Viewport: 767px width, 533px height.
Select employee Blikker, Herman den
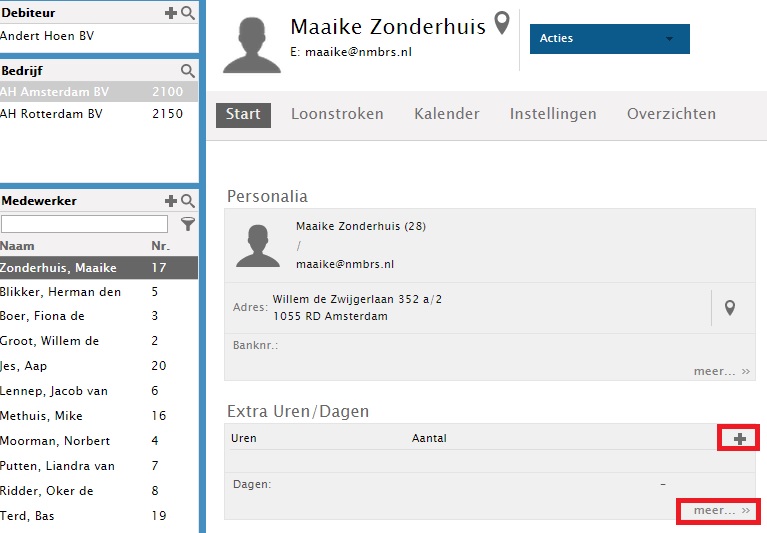(x=99, y=292)
